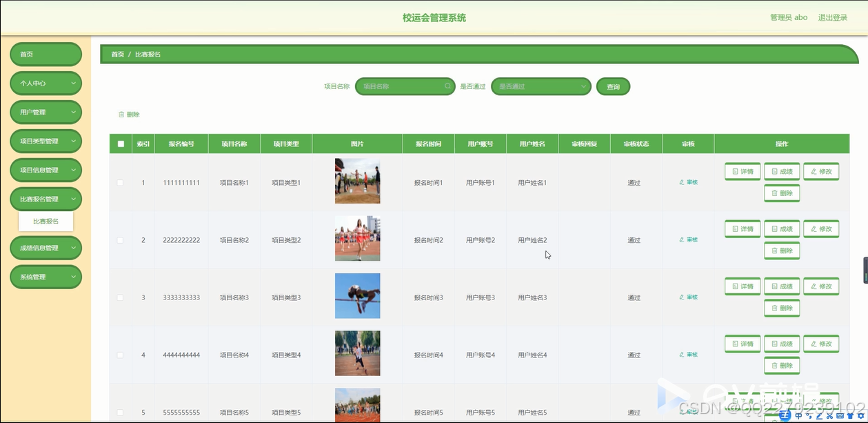Select the 比赛报名 submenu item
The height and width of the screenshot is (423, 868).
tap(46, 222)
